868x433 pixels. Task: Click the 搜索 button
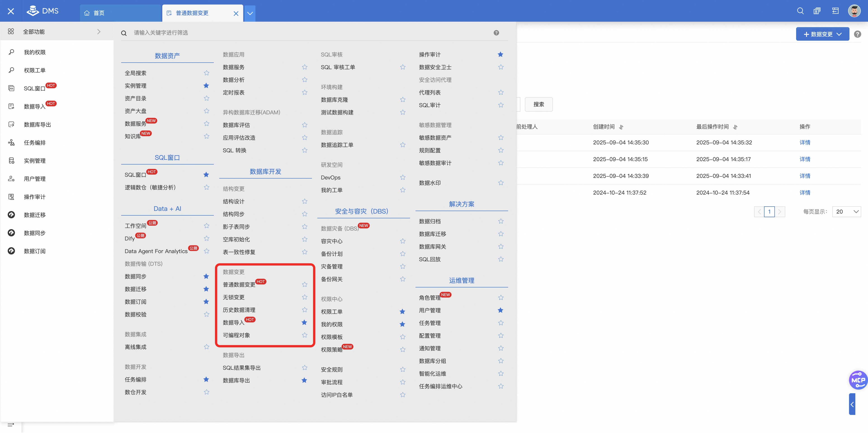point(538,104)
